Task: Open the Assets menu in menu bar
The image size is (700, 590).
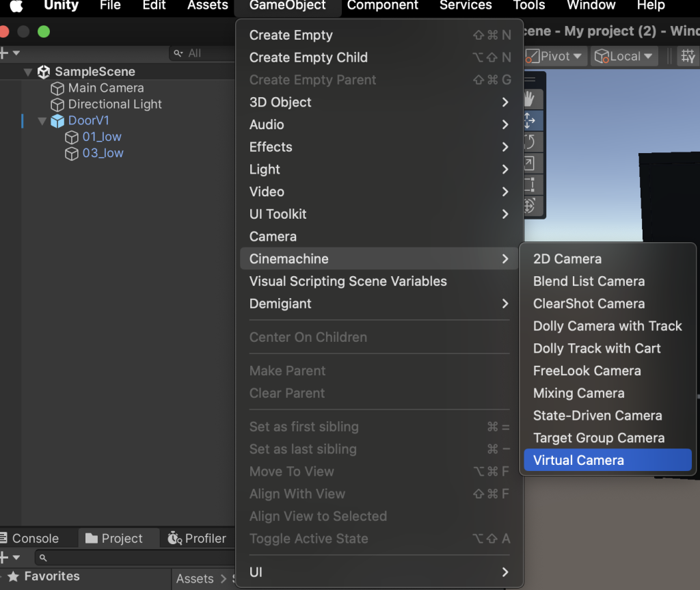Action: pyautogui.click(x=208, y=5)
